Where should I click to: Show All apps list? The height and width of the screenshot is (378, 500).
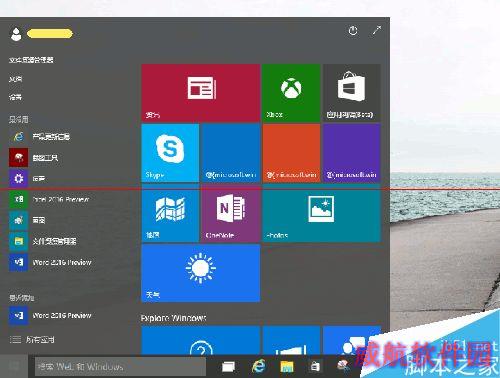(x=32, y=340)
